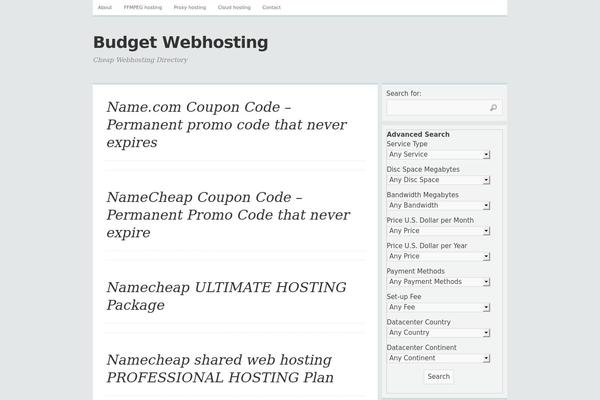The image size is (600, 400).
Task: Click the Payment Methods label
Action: tap(416, 271)
